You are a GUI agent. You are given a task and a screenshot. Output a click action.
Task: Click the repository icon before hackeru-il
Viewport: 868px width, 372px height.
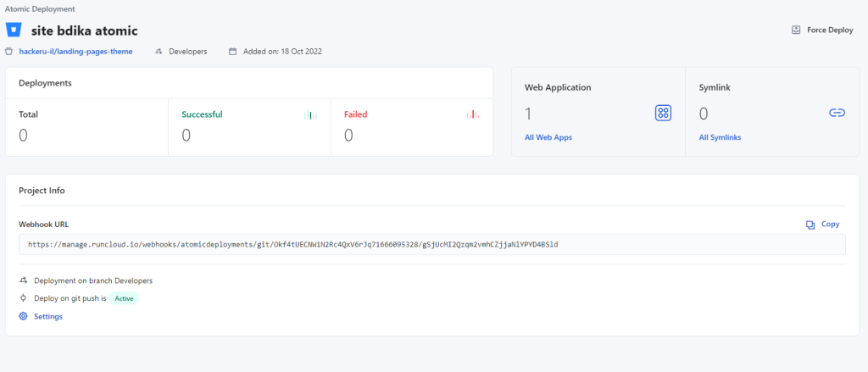click(x=9, y=52)
